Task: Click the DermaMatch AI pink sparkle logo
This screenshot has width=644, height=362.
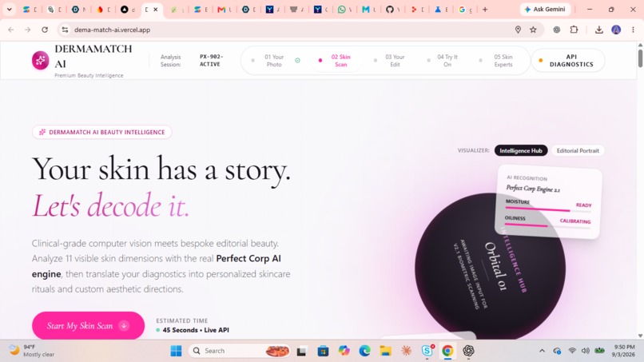Action: click(40, 61)
